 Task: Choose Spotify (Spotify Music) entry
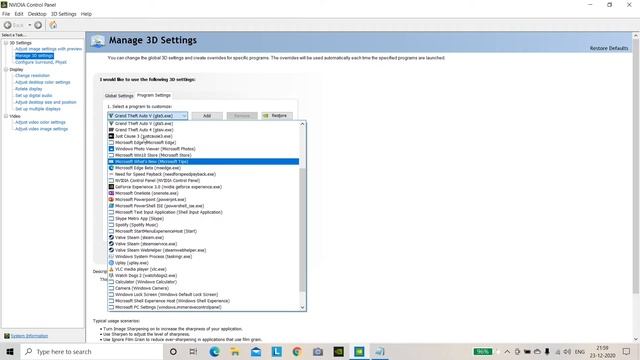203,225
